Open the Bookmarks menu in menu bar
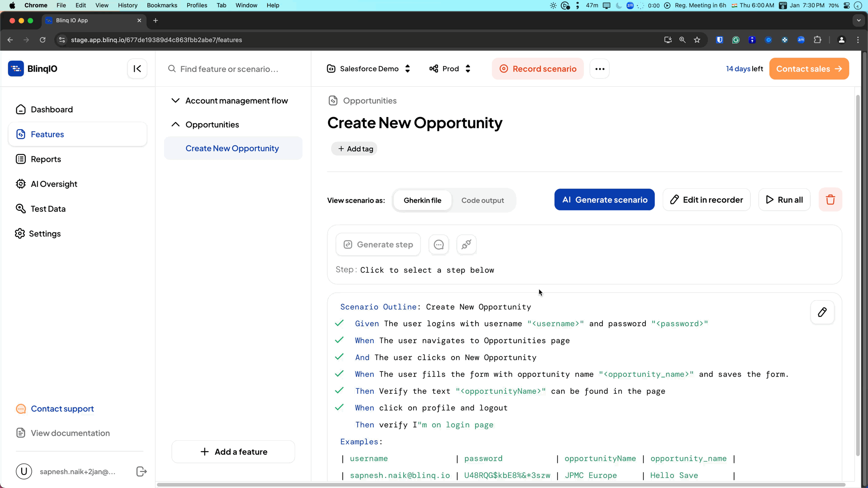The height and width of the screenshot is (488, 868). [x=162, y=5]
